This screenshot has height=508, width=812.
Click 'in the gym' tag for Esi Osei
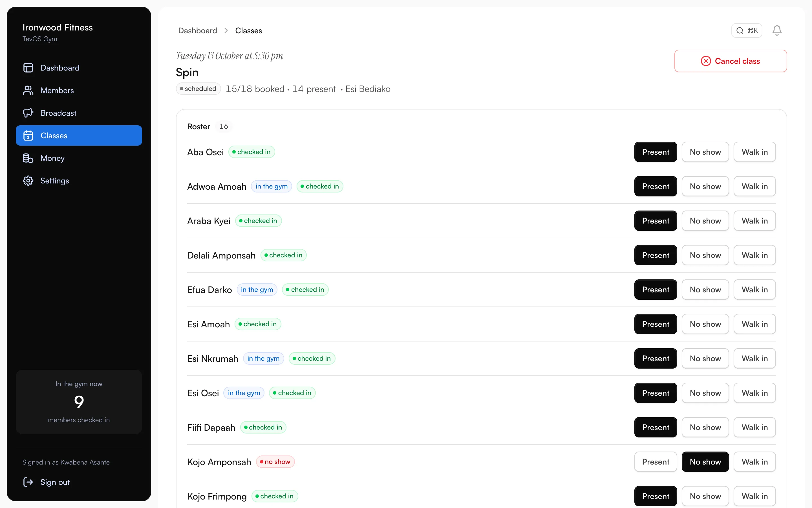click(x=244, y=393)
